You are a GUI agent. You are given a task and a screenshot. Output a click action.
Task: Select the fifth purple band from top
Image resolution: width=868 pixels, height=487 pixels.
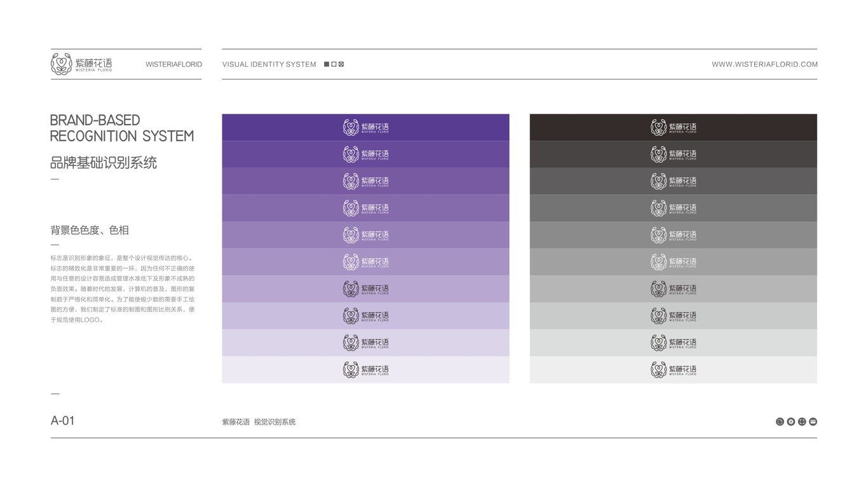[365, 235]
